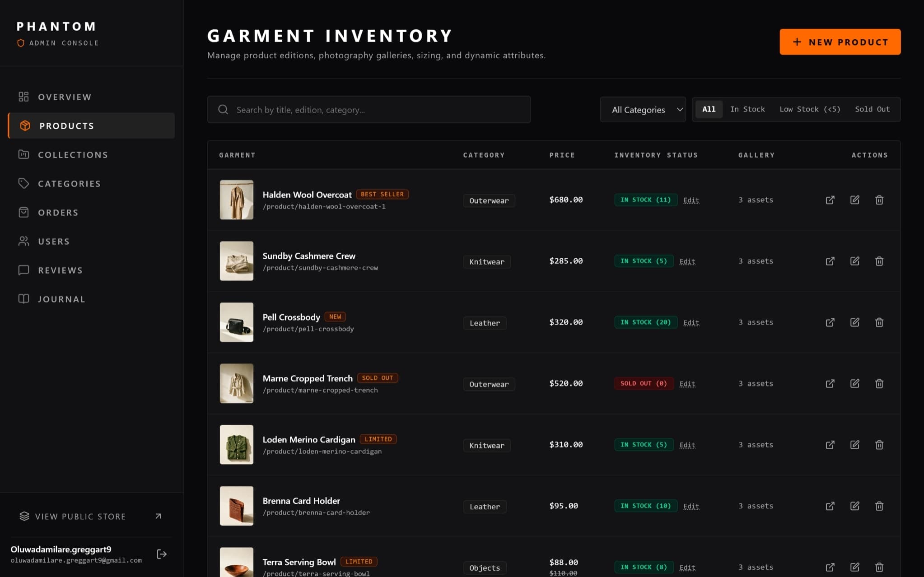Click the $95.00 price of Brenna Card Holder
The width and height of the screenshot is (924, 577).
pyautogui.click(x=564, y=506)
